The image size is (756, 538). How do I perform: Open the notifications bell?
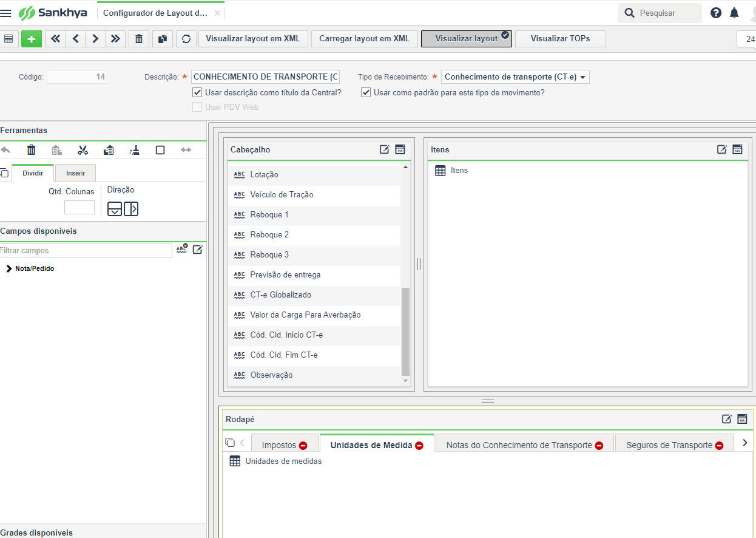(x=734, y=13)
